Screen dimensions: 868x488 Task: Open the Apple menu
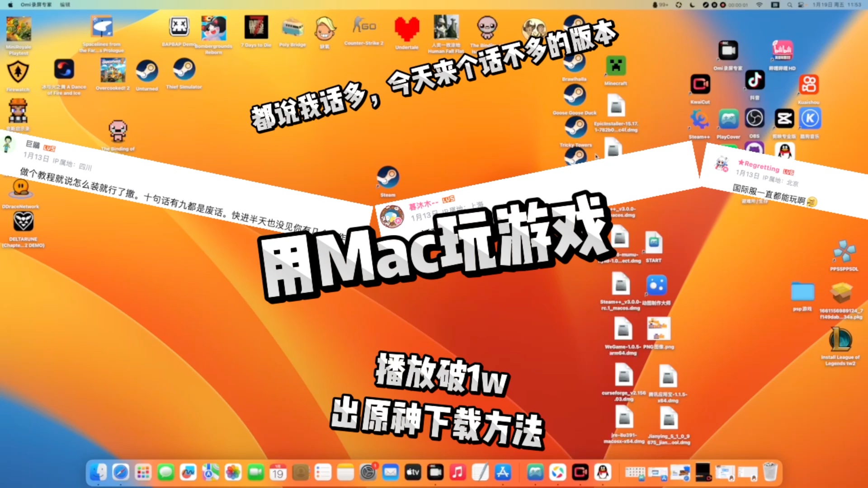coord(10,5)
